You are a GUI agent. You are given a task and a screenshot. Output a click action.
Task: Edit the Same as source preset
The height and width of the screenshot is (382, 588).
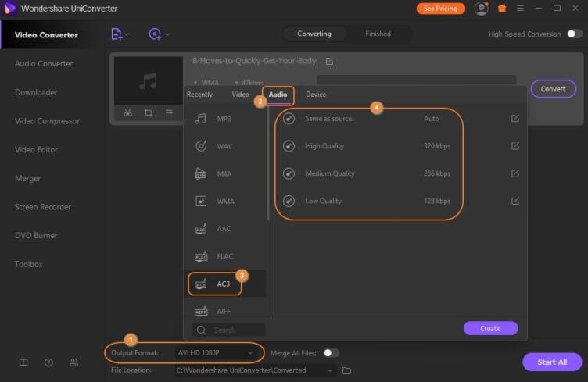tap(514, 118)
